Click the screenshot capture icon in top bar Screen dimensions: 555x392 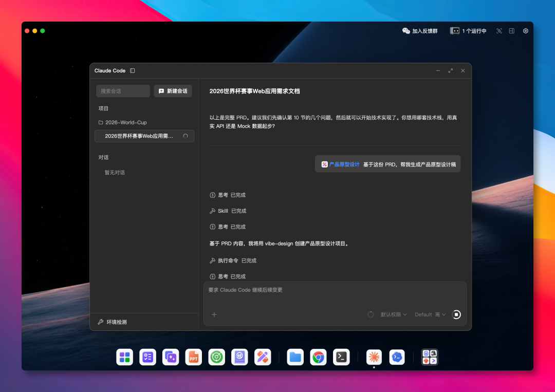499,31
